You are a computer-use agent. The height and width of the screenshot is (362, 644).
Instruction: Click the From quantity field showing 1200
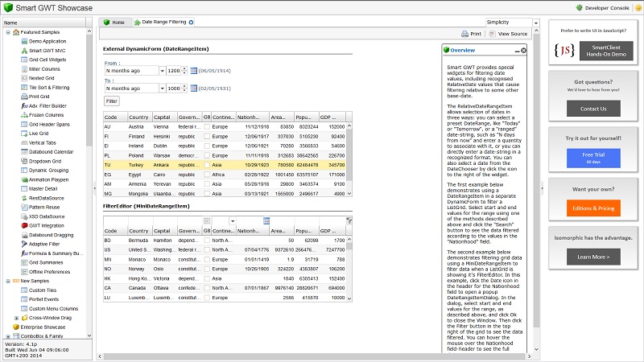173,71
